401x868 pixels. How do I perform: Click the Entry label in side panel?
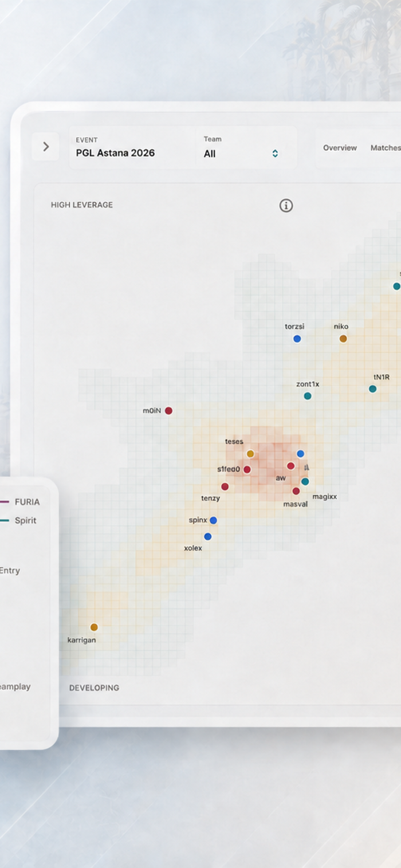[10, 571]
